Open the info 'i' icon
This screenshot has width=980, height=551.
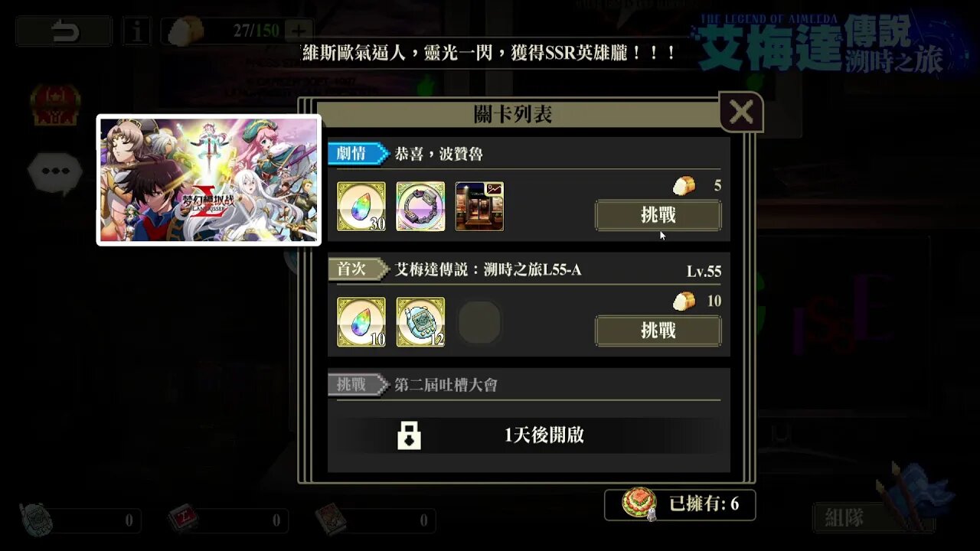pyautogui.click(x=137, y=31)
